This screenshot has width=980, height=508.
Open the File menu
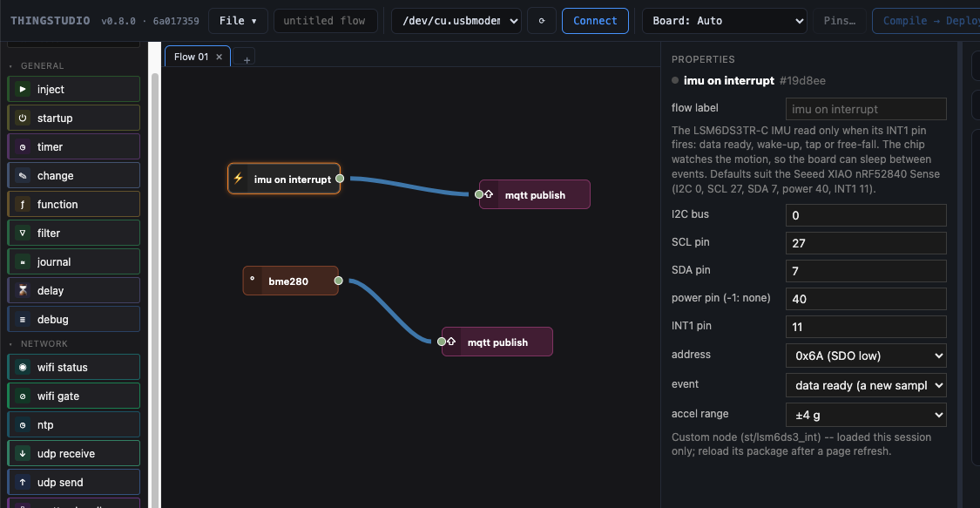point(238,21)
